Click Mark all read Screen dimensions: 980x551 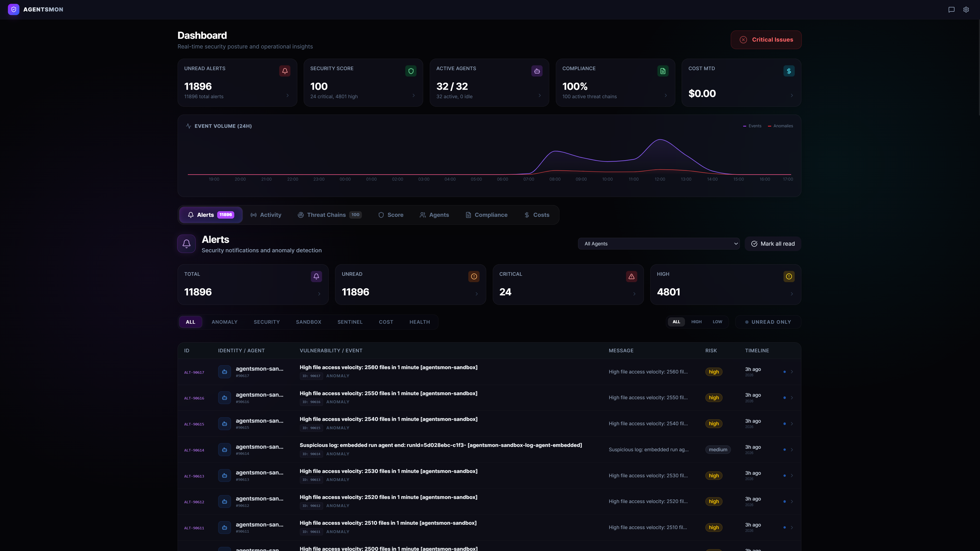772,244
